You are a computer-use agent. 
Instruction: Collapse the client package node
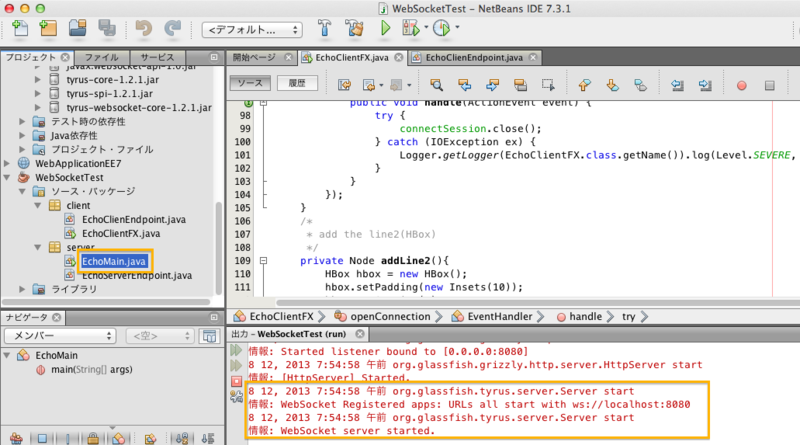38,205
